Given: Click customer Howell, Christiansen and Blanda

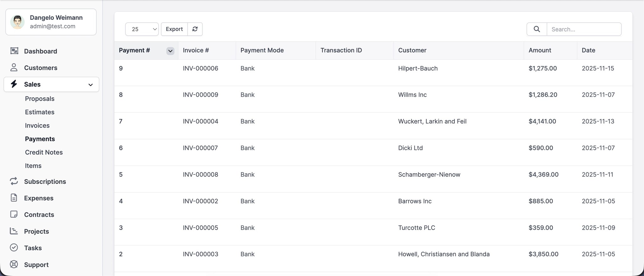Looking at the screenshot, I should pyautogui.click(x=444, y=254).
